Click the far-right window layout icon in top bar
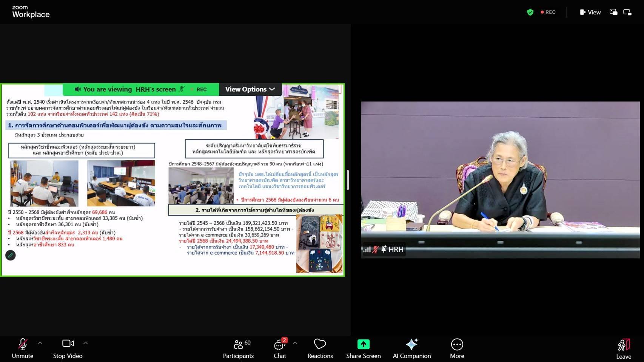The width and height of the screenshot is (644, 362). click(x=627, y=12)
